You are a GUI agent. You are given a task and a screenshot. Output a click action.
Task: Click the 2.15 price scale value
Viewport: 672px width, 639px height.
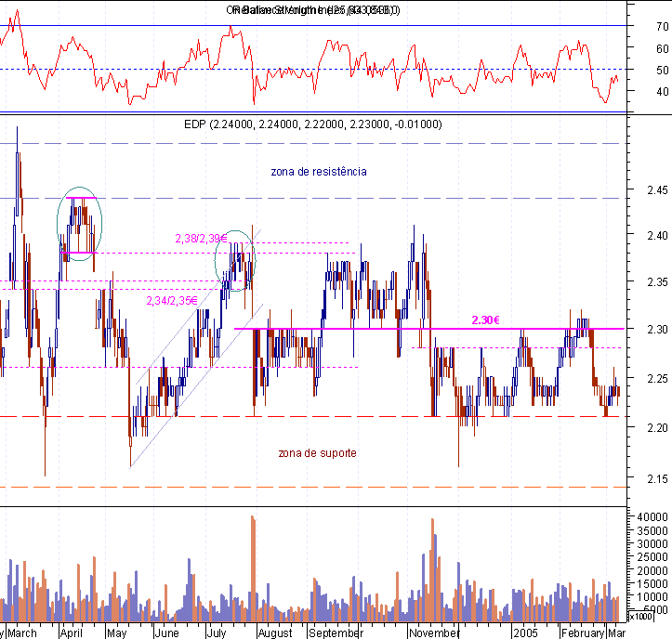click(x=657, y=478)
